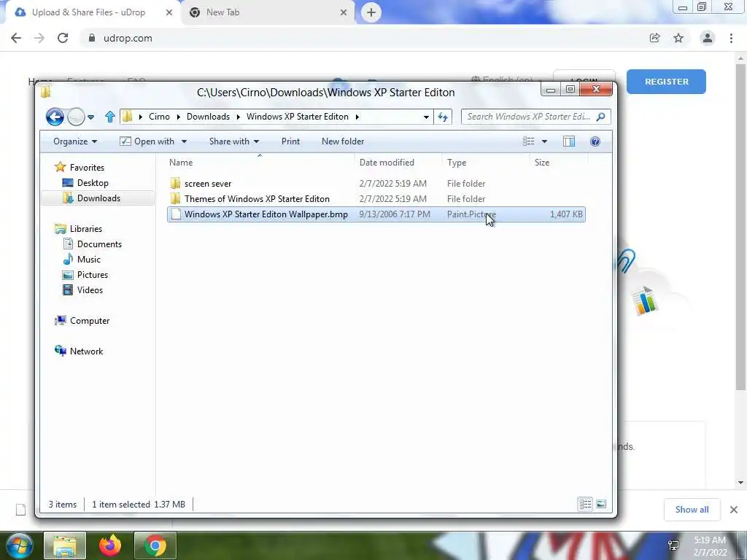Image resolution: width=747 pixels, height=560 pixels.
Task: Open the recent locations dropdown arrow
Action: [91, 117]
